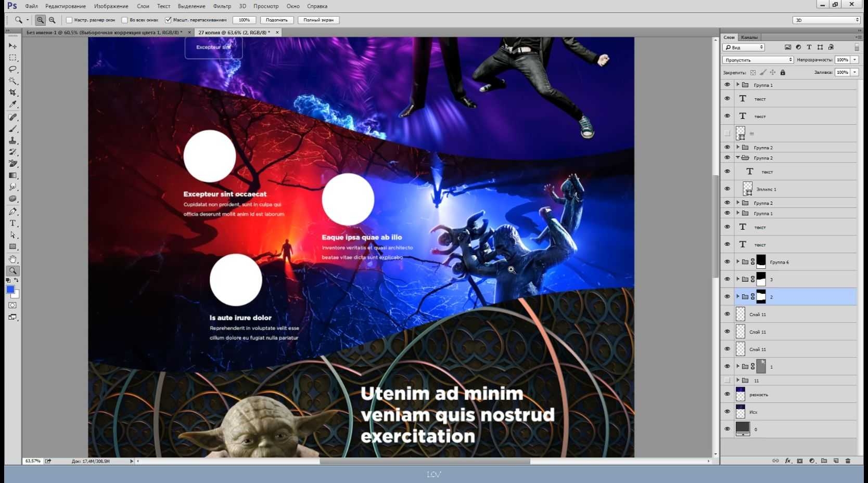This screenshot has height=483, width=868.
Task: Open the opacity slider arrow
Action: coord(854,60)
